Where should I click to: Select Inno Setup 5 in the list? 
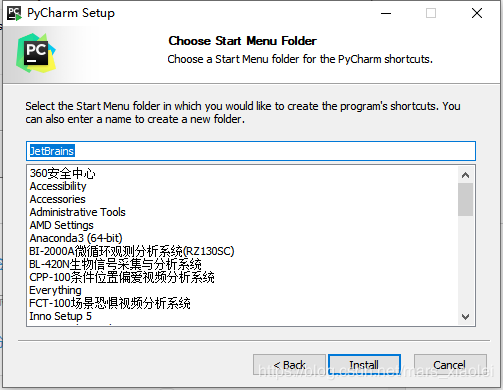pyautogui.click(x=60, y=316)
